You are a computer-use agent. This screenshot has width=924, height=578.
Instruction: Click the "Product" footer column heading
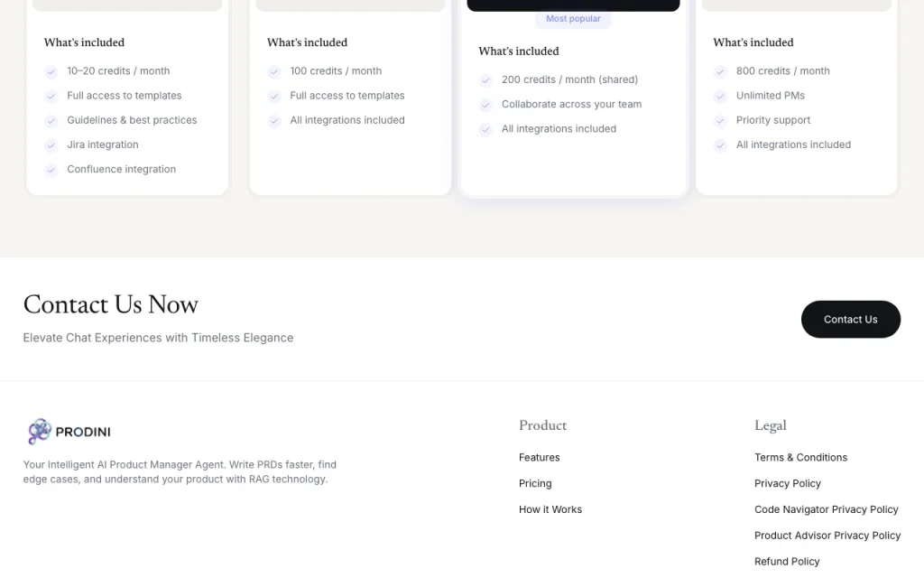542,425
